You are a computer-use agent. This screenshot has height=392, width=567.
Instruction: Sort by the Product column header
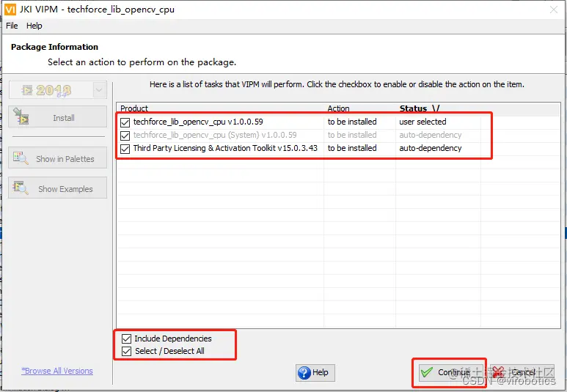coord(134,108)
